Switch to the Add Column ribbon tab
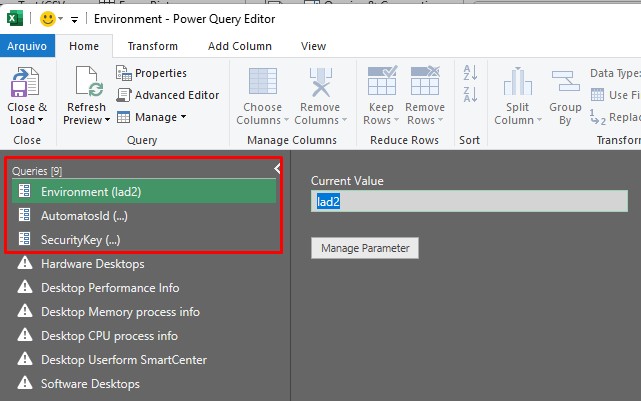The width and height of the screenshot is (641, 401). (240, 46)
